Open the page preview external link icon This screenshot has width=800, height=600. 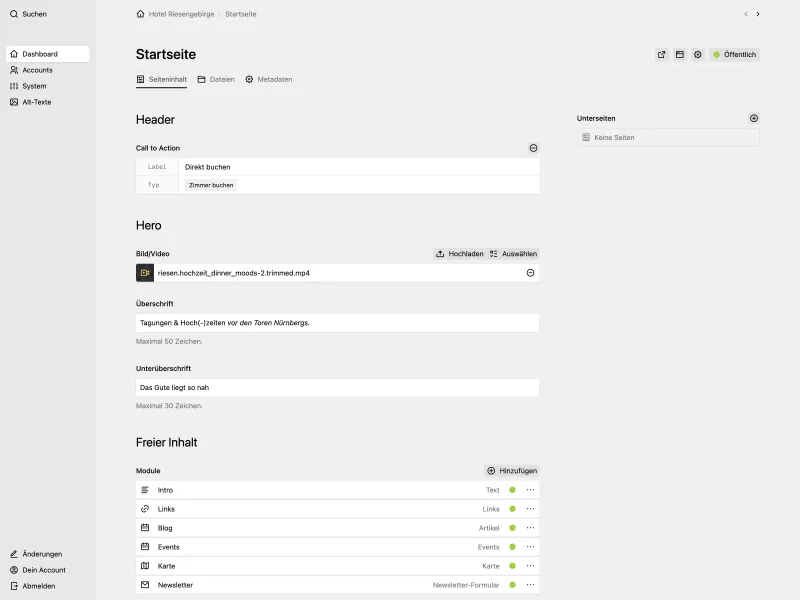(661, 54)
